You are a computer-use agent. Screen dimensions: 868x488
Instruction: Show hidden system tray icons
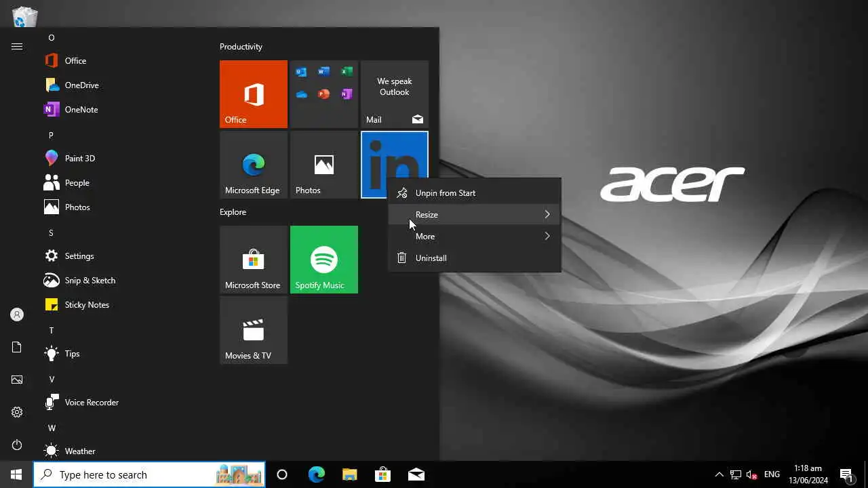[x=719, y=474]
